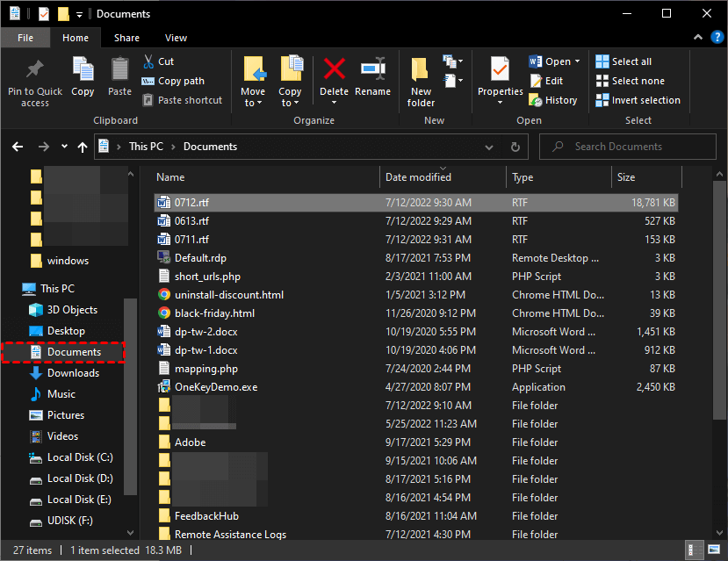728x561 pixels.
Task: Click Select all in ribbon
Action: (623, 61)
